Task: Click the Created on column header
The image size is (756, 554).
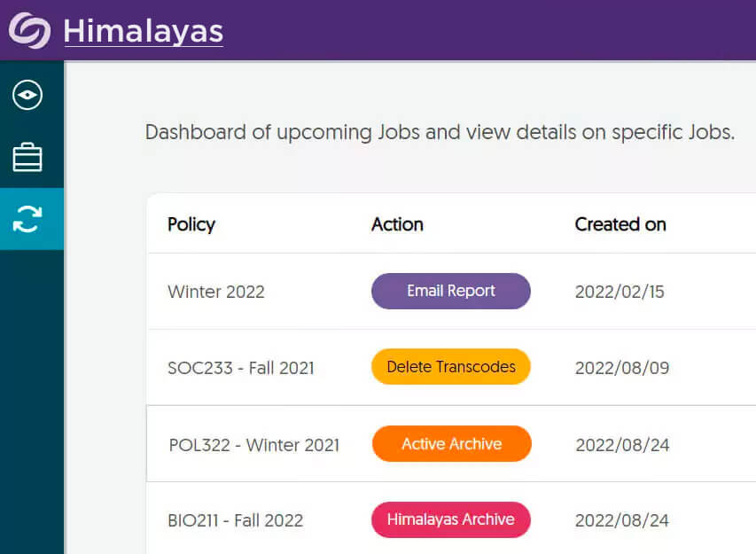Action: coord(620,224)
